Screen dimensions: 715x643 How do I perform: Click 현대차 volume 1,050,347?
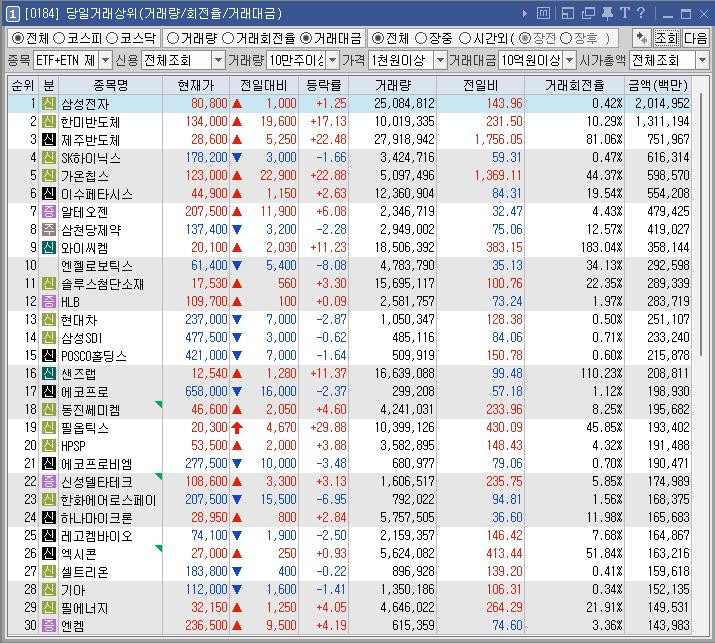coord(408,319)
